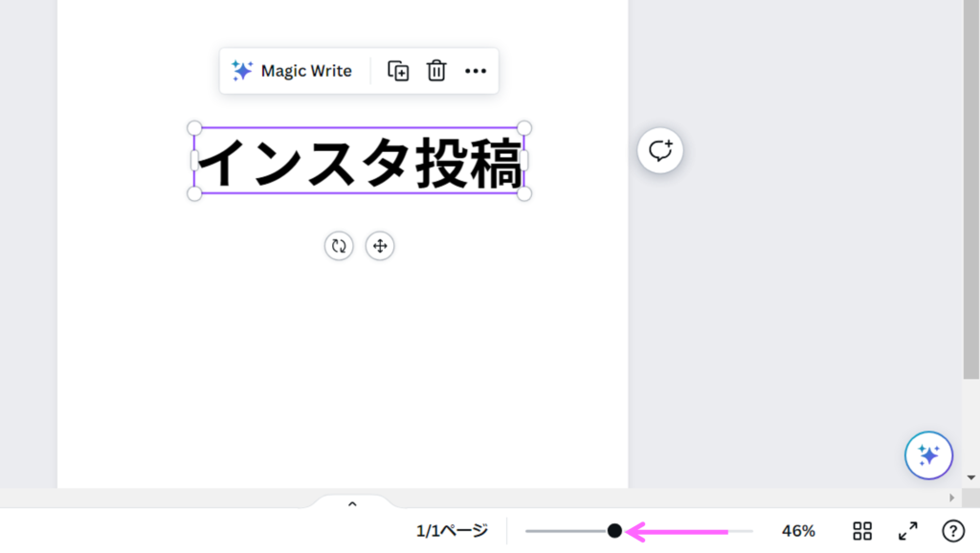This screenshot has width=980, height=553.
Task: Enter fullscreen presentation mode
Action: coord(907,531)
